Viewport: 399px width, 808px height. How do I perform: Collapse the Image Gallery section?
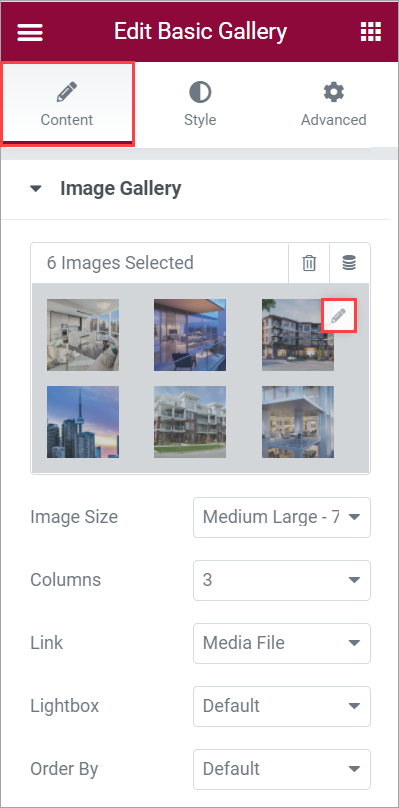point(36,189)
